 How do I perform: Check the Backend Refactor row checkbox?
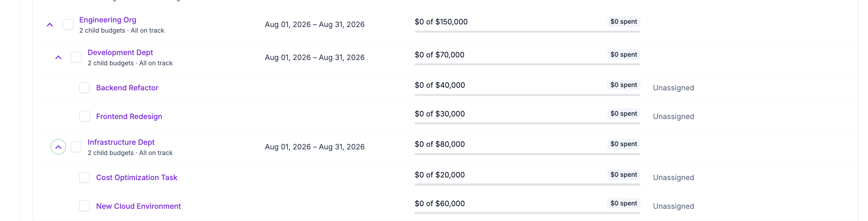(x=85, y=88)
